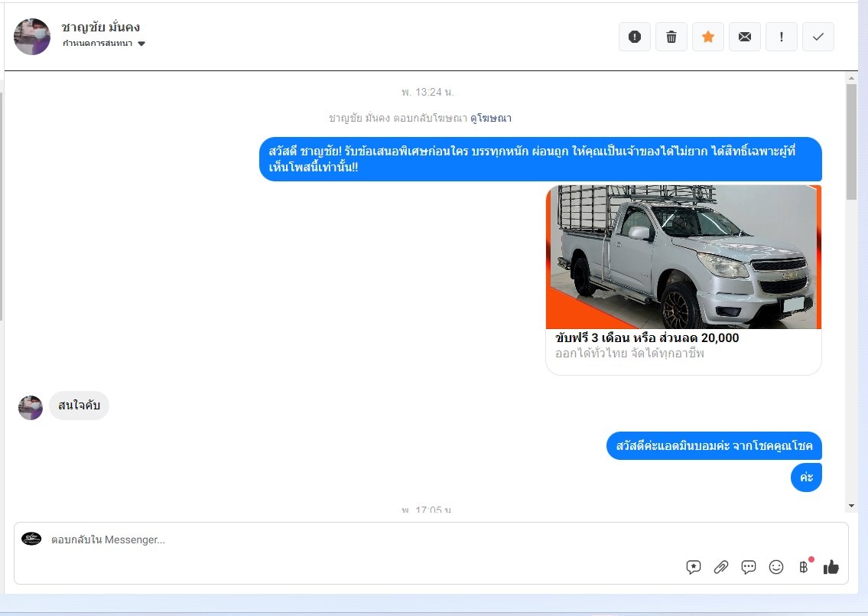Mark the conversation unread with the envelope icon
Image resolution: width=868 pixels, height=616 pixels.
pos(745,37)
